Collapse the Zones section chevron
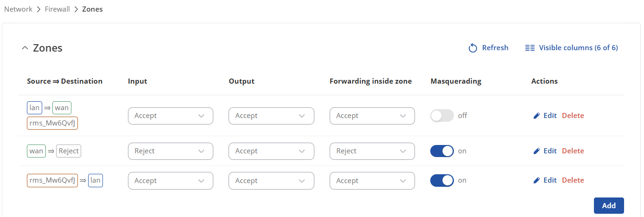 [x=25, y=48]
